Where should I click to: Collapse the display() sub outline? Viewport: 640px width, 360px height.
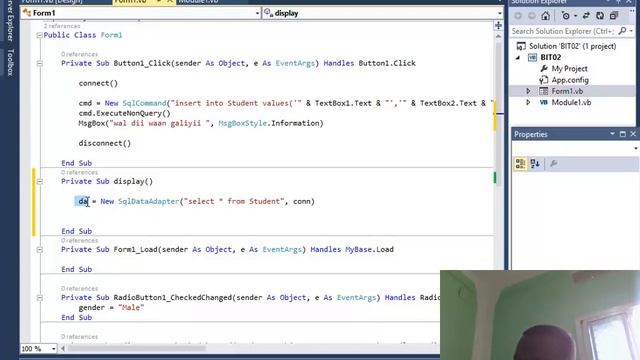(40, 182)
